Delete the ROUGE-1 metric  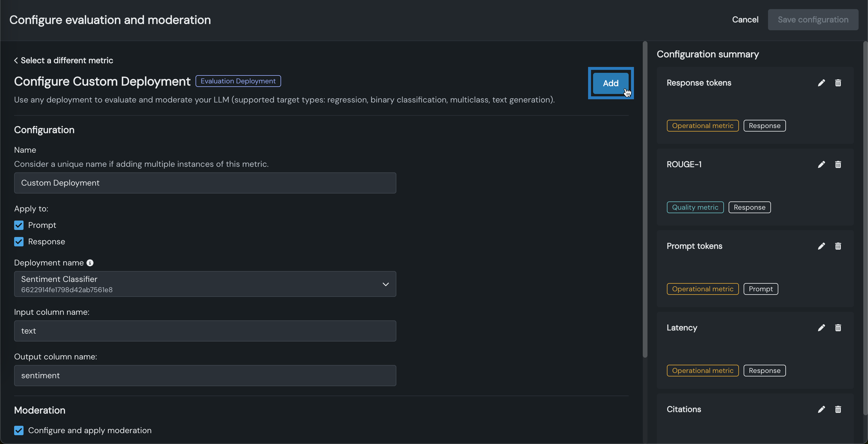tap(838, 164)
